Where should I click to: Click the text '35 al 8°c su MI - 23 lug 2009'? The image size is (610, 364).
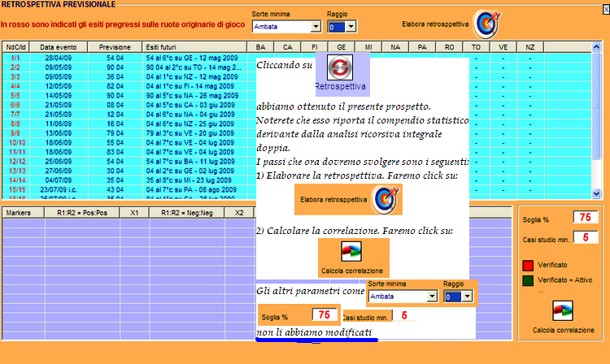pos(189,180)
